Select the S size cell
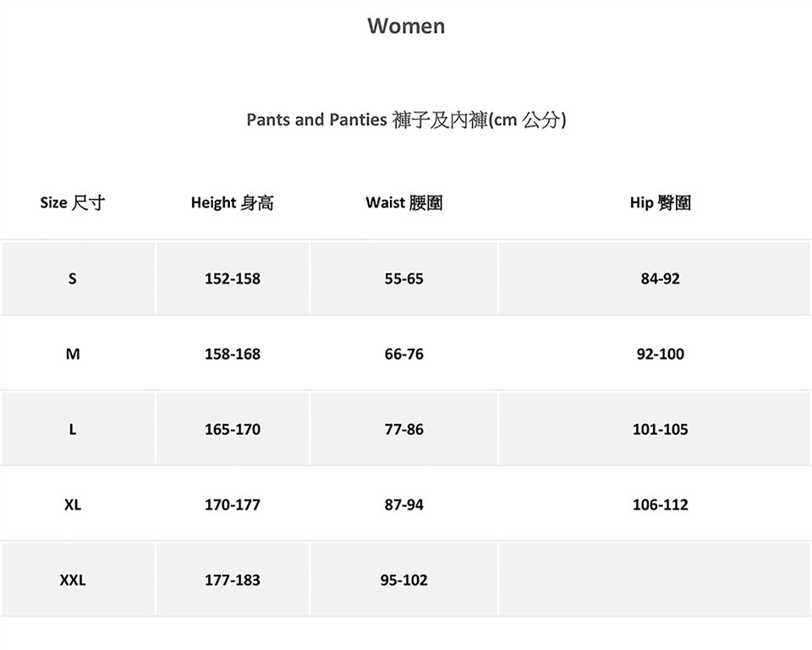Image resolution: width=812 pixels, height=650 pixels. tap(73, 278)
